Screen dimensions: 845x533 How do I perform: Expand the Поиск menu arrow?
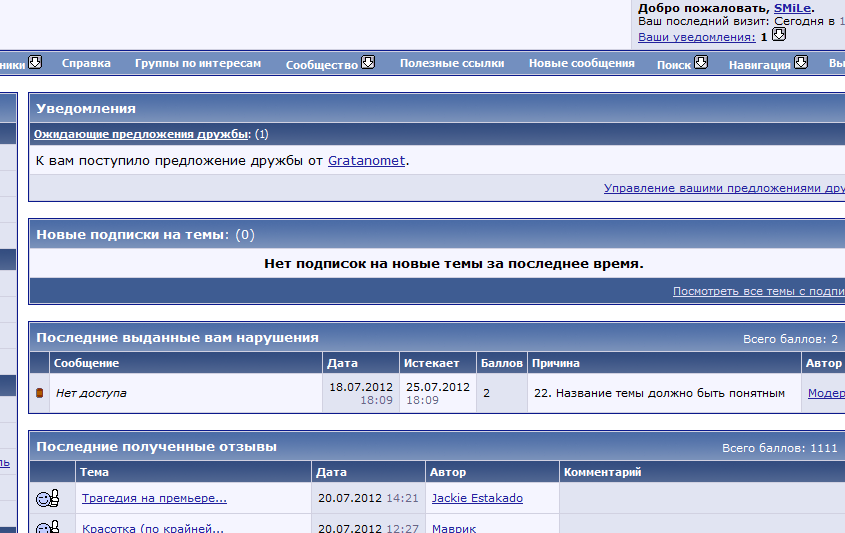click(x=701, y=63)
